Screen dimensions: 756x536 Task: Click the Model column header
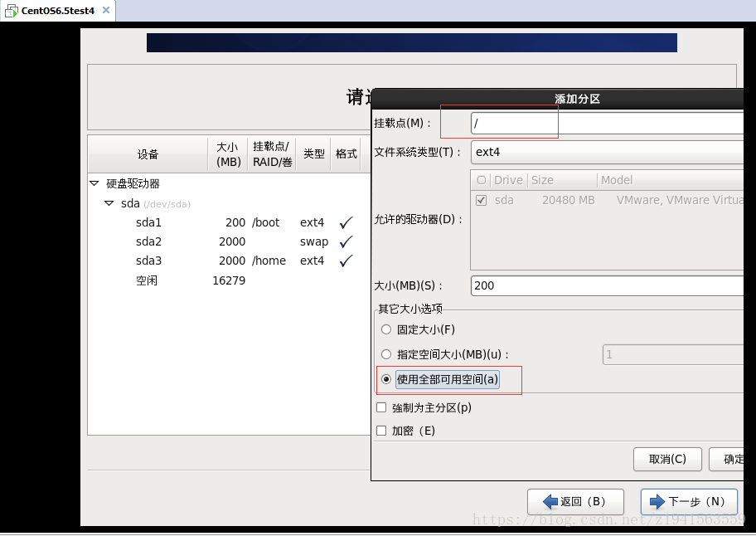(x=670, y=180)
